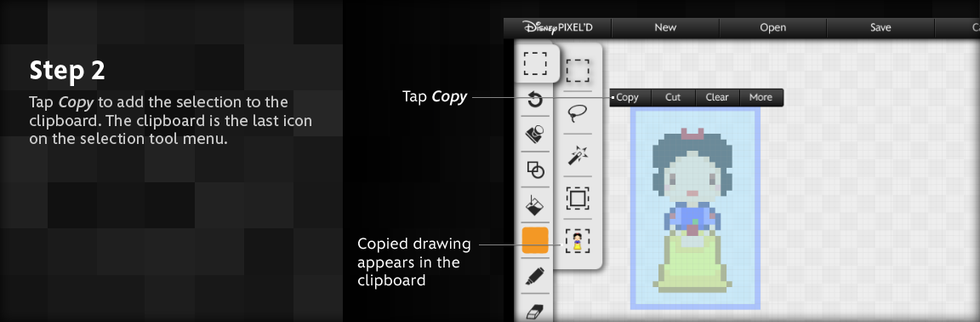Viewport: 980px width, 322px height.
Task: Select the eraser tool
Action: click(535, 310)
